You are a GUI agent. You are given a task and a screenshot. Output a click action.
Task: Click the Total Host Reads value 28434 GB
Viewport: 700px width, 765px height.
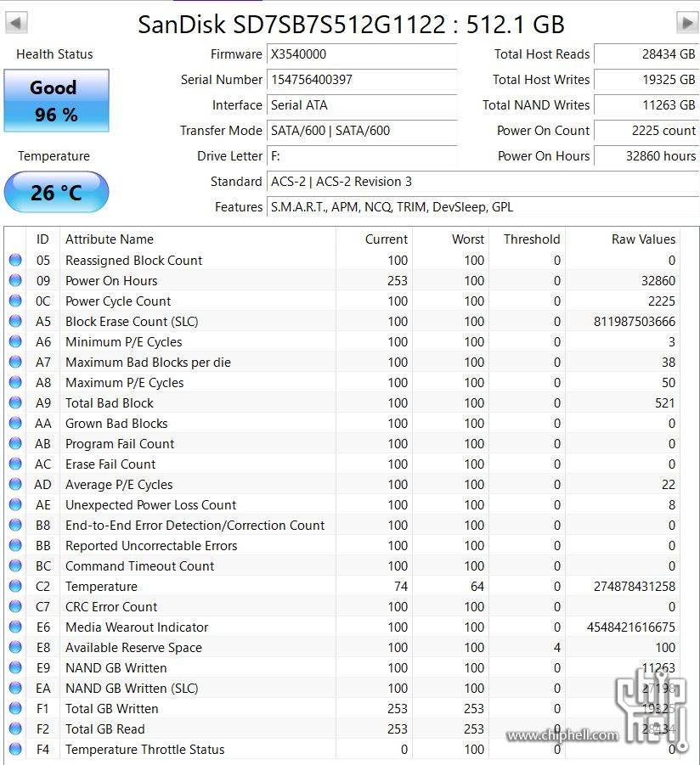click(646, 54)
